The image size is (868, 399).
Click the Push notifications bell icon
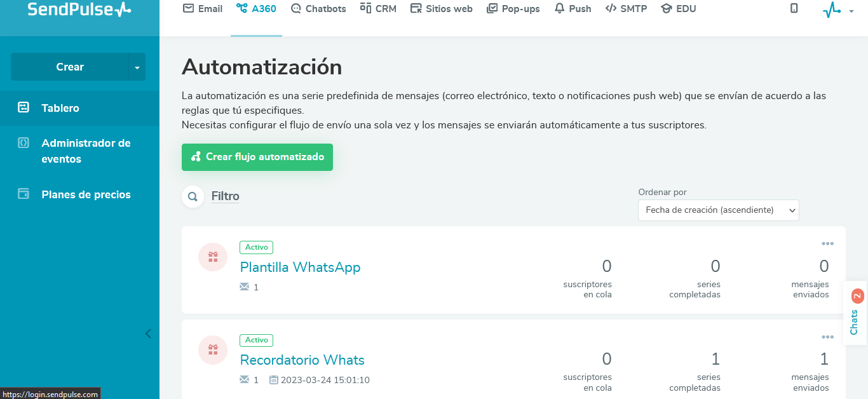tap(559, 8)
